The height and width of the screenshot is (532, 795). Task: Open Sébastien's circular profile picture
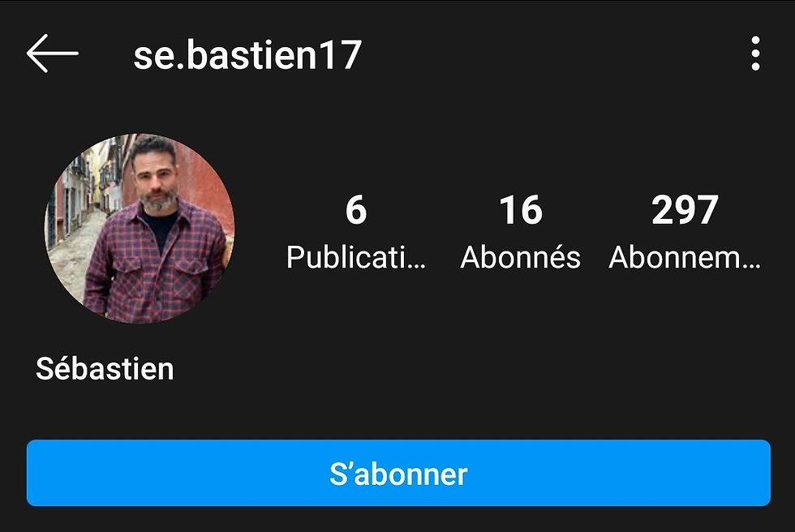tap(140, 229)
